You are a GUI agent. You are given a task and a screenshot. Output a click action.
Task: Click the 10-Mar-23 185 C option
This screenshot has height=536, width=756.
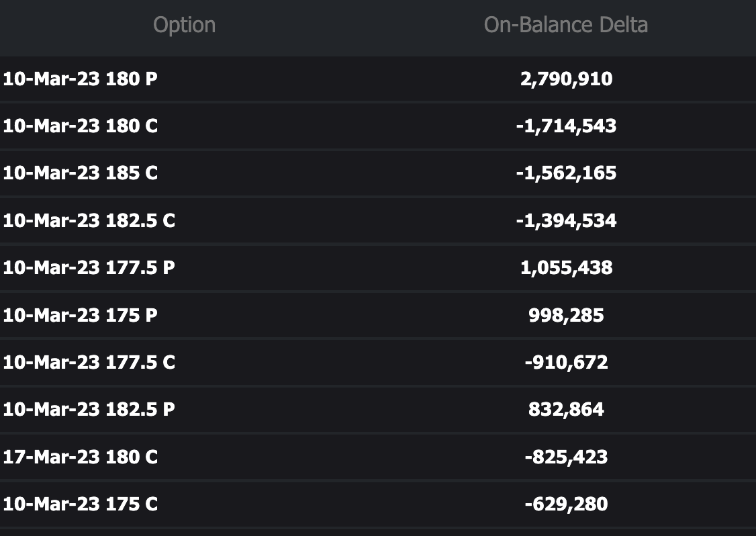80,173
